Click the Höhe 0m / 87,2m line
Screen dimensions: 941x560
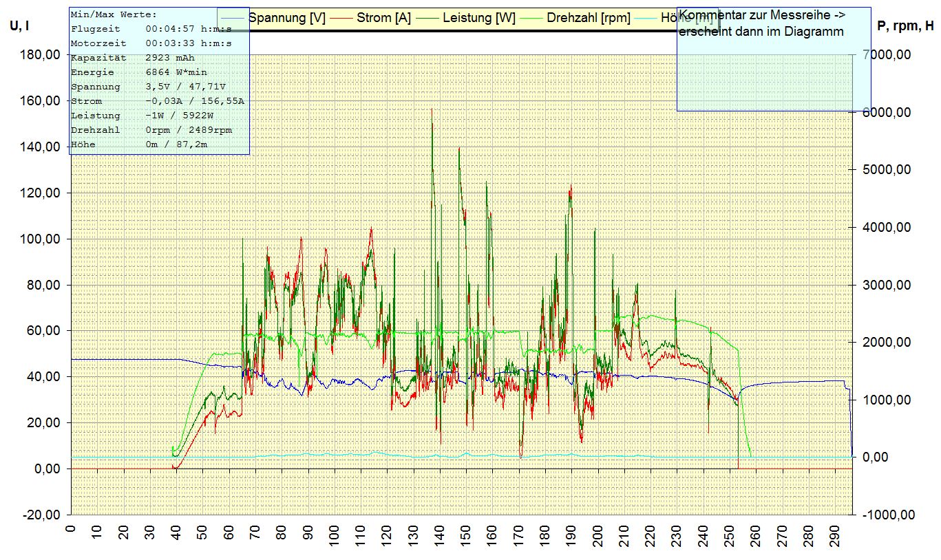coord(138,144)
